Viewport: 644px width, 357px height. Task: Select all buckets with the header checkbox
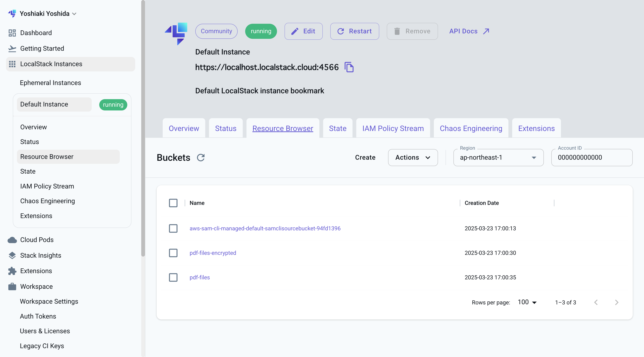[x=173, y=203]
